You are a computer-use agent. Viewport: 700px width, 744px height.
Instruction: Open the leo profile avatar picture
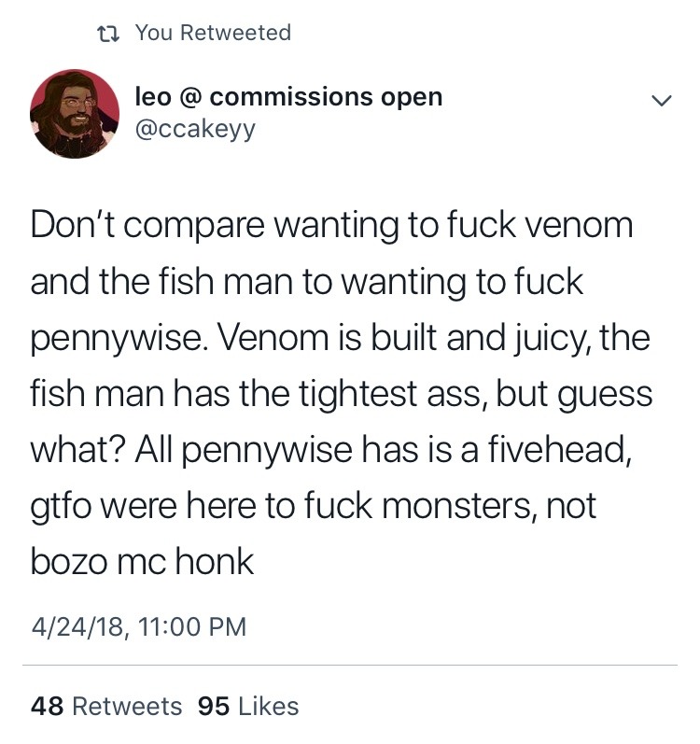(75, 114)
